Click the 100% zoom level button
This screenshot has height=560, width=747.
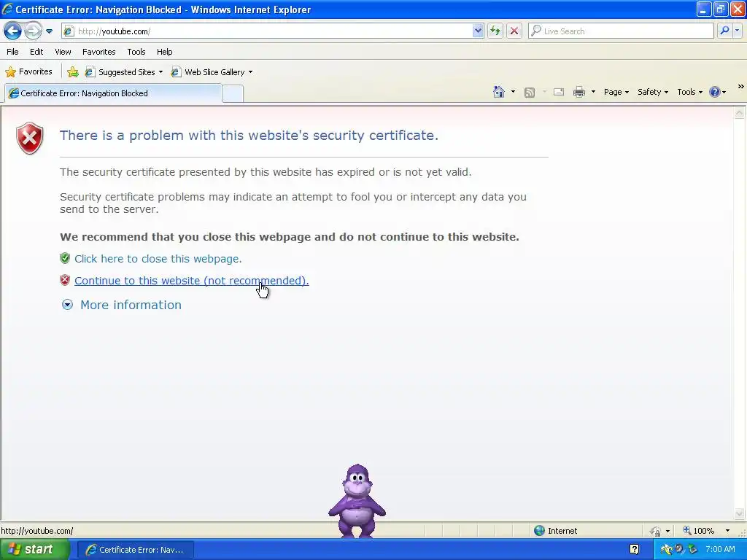(x=699, y=531)
